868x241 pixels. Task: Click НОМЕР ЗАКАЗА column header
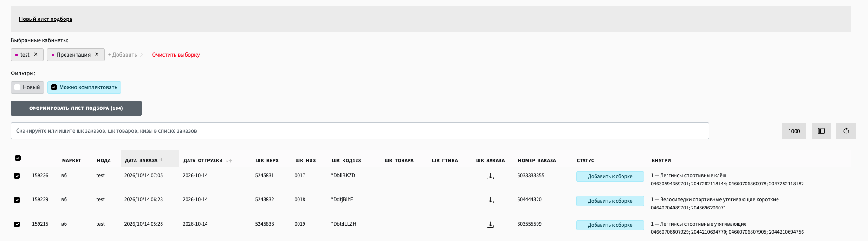(x=537, y=161)
